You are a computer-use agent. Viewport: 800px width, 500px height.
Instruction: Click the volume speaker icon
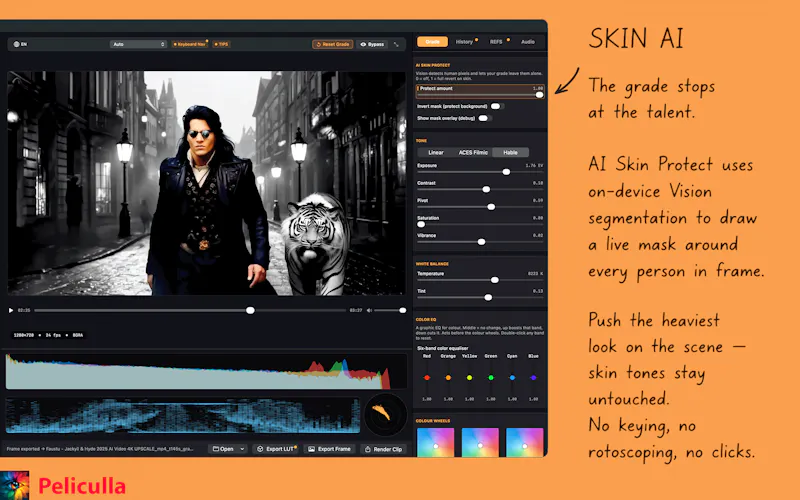[369, 310]
